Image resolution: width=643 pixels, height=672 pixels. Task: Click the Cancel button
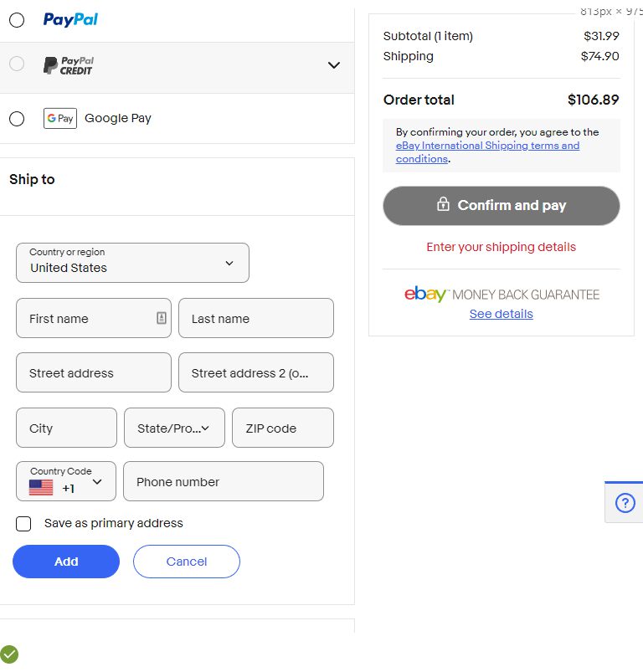[187, 562]
